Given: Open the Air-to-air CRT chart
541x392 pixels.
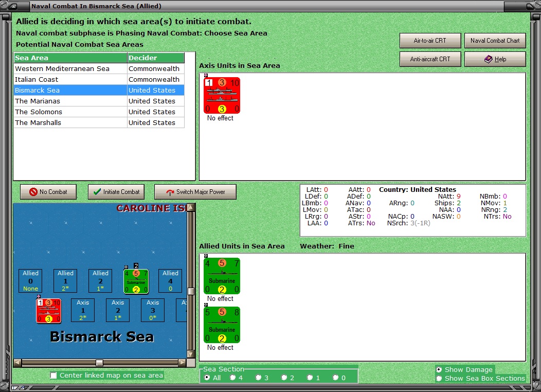Looking at the screenshot, I should (x=430, y=41).
